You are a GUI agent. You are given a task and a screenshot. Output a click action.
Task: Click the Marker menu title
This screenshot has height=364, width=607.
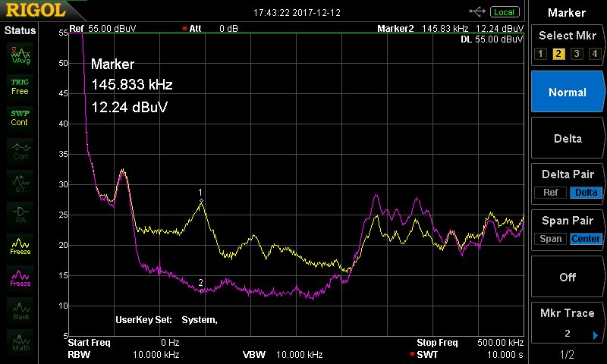click(x=566, y=13)
